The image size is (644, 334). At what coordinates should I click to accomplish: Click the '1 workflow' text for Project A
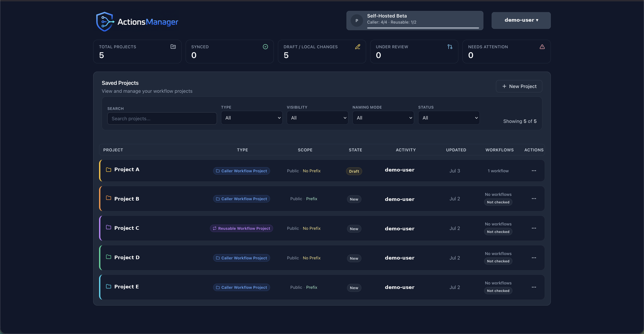click(x=498, y=171)
